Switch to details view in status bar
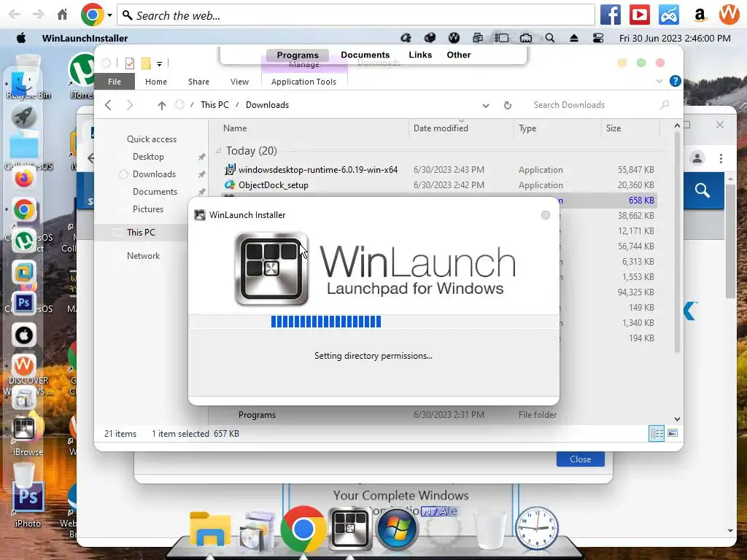Screen dimensions: 747x560 click(x=657, y=433)
